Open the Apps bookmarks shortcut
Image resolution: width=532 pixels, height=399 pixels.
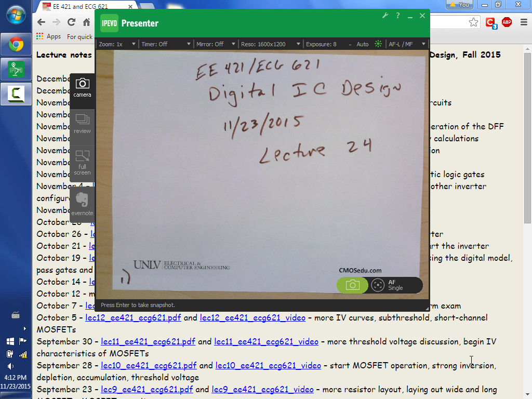(48, 36)
